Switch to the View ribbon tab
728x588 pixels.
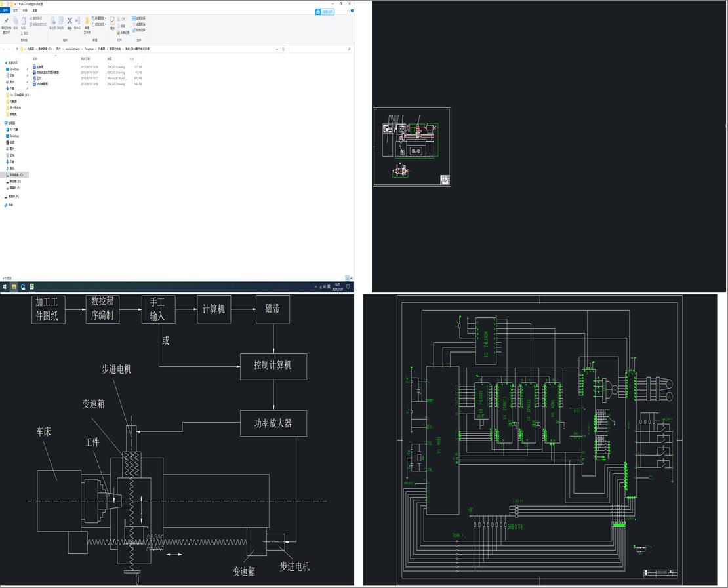[35, 10]
